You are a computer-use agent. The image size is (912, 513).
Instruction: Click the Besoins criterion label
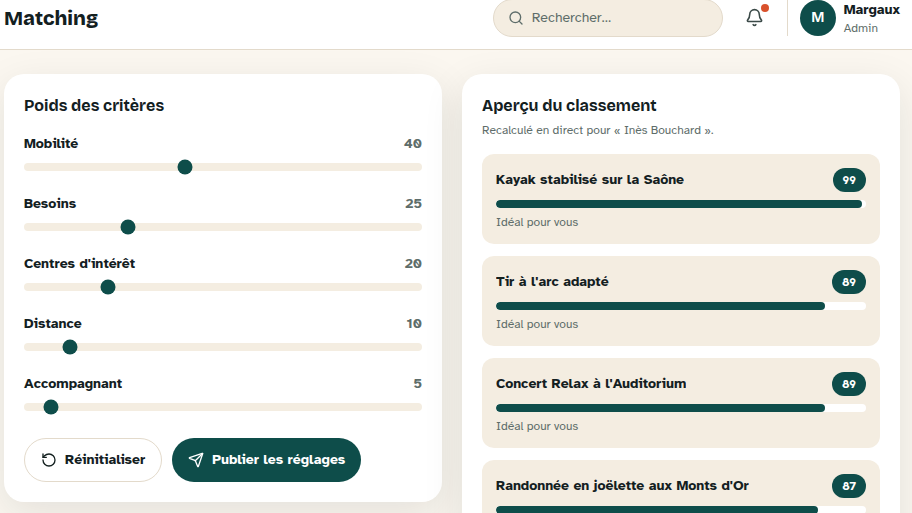pos(50,204)
